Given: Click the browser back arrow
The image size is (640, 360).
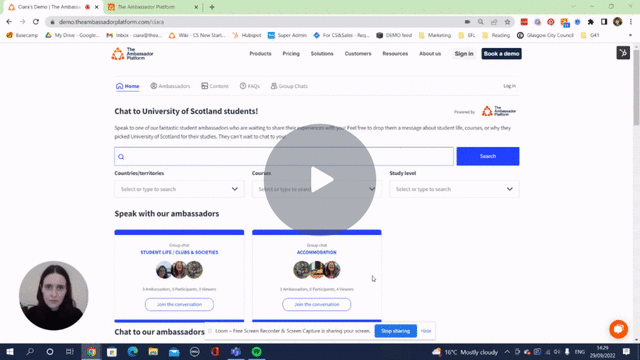Looking at the screenshot, I should pyautogui.click(x=9, y=22).
